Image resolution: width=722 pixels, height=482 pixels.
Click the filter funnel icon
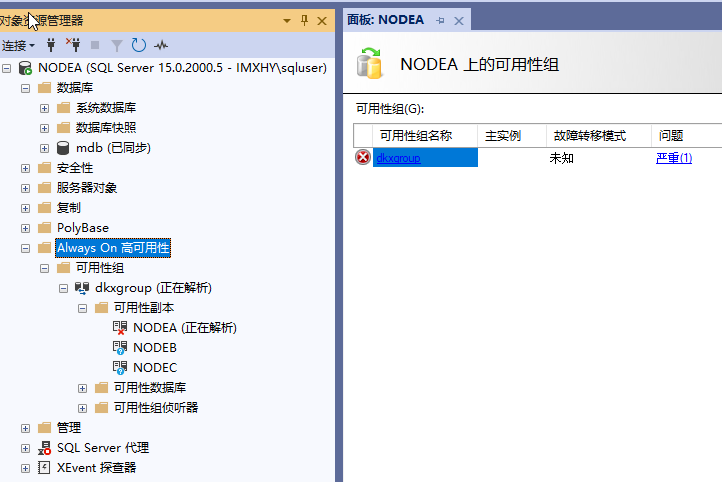(117, 46)
